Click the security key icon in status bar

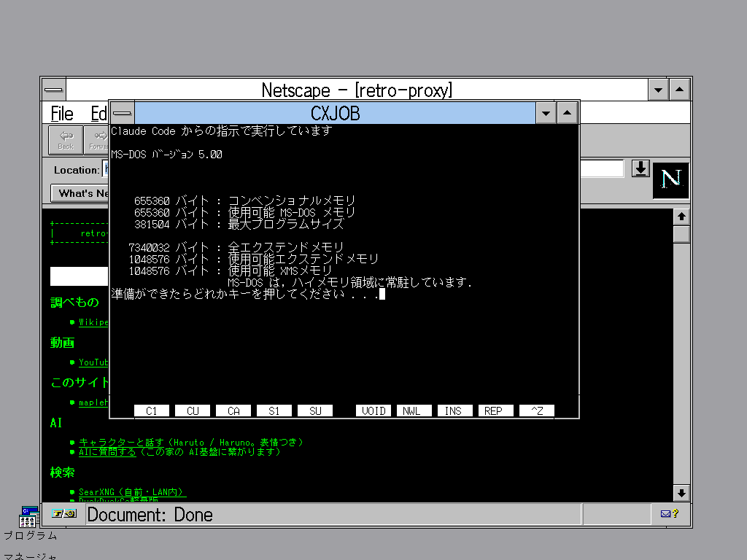point(64,514)
